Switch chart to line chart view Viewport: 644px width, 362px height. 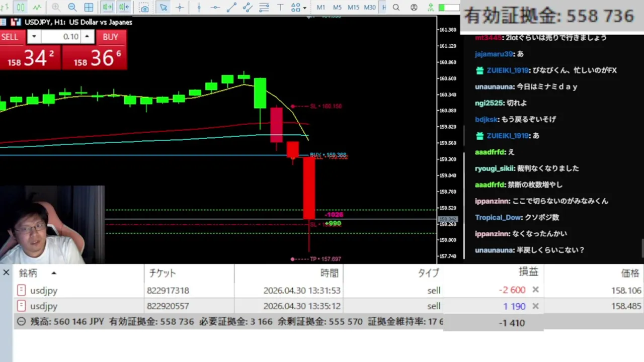37,8
